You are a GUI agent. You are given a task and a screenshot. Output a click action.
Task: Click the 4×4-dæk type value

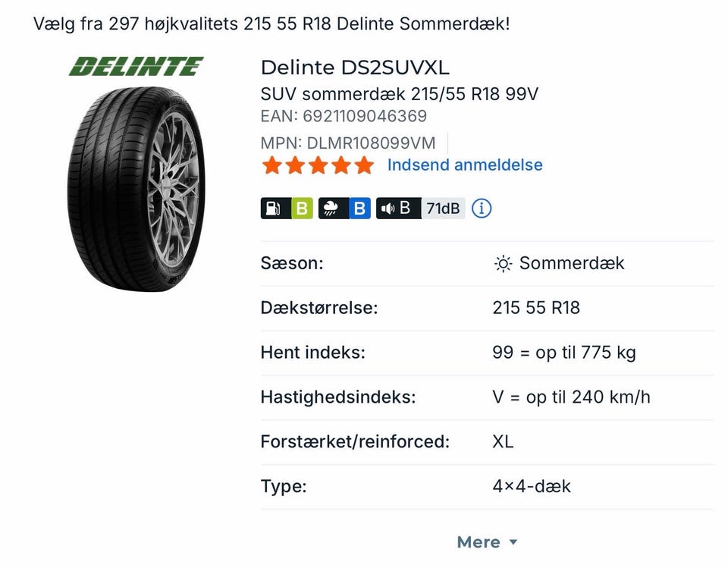[531, 487]
